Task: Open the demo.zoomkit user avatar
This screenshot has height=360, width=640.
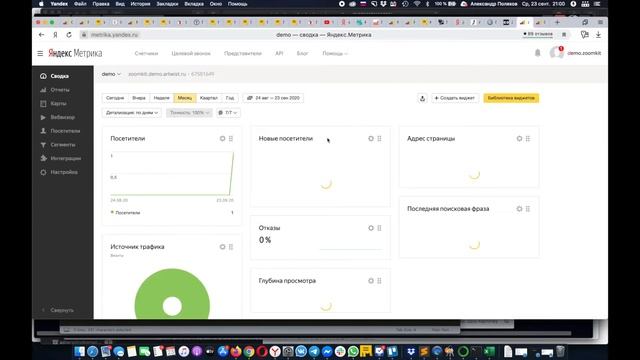Action: tap(556, 53)
